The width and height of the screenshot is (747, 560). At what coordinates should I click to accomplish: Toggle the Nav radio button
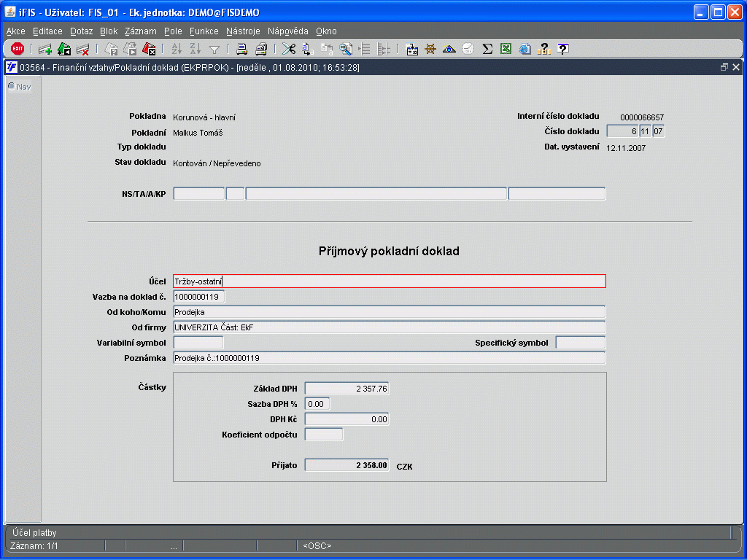pyautogui.click(x=12, y=86)
